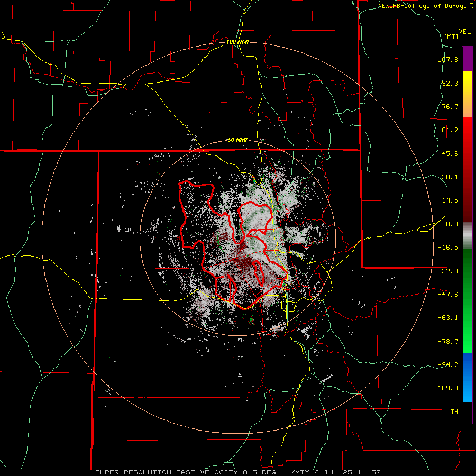Click the 92.3 velocity scale value
The width and height of the screenshot is (476, 476).
click(450, 83)
